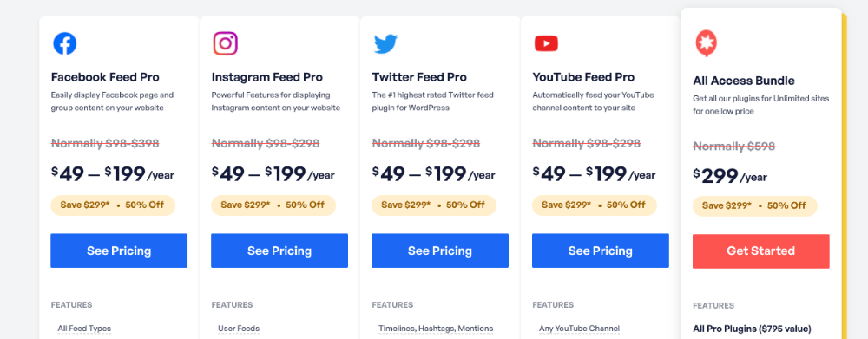Click the YouTube play logo icon
Image resolution: width=868 pixels, height=339 pixels.
[x=546, y=43]
